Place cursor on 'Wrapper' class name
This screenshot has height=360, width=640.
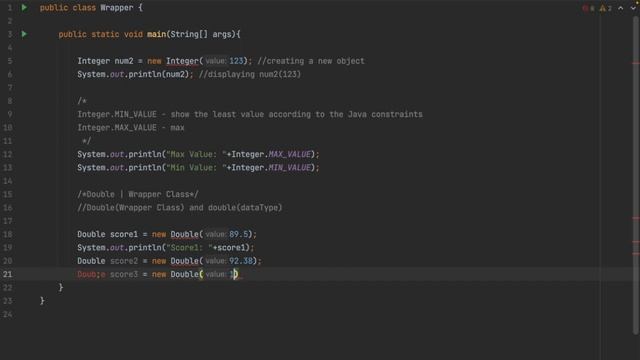pyautogui.click(x=117, y=7)
